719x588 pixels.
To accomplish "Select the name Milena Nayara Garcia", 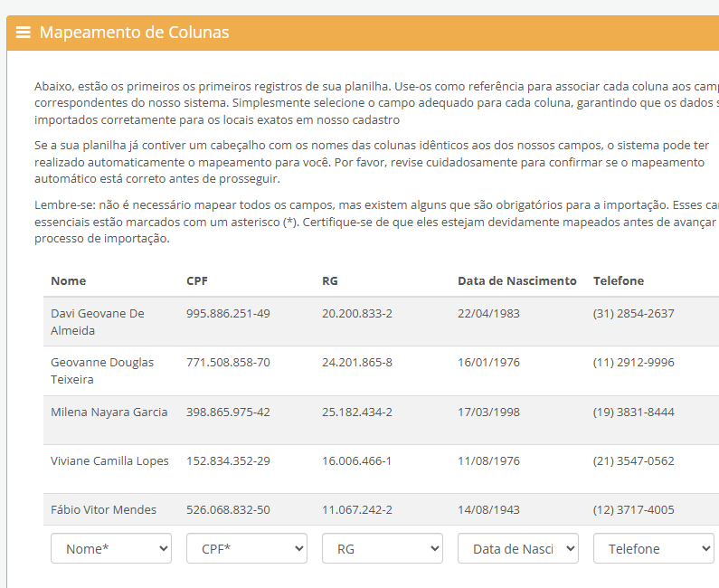I will [109, 412].
